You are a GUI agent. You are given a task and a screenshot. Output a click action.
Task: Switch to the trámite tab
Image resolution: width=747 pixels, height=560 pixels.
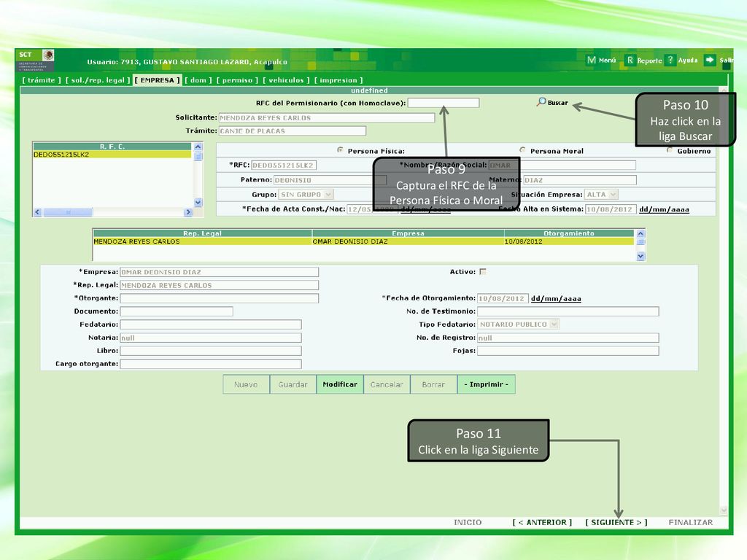[42, 80]
